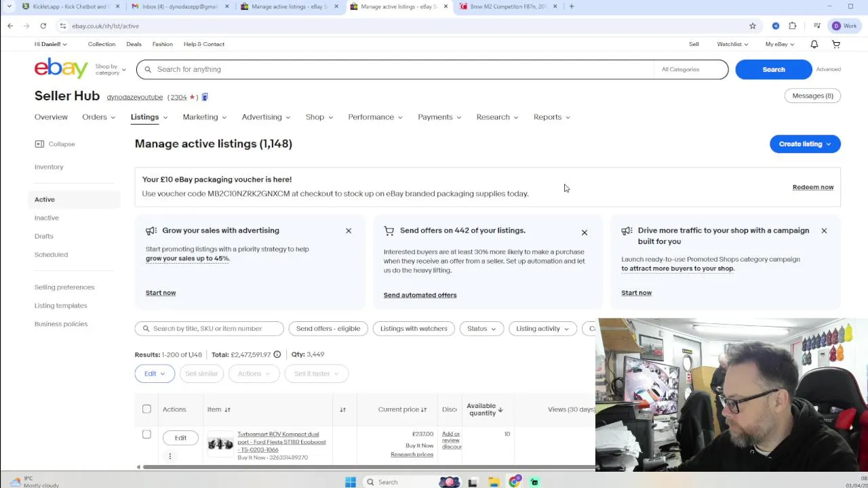
Task: Open Chrome profile avatar Work
Action: pos(844,26)
